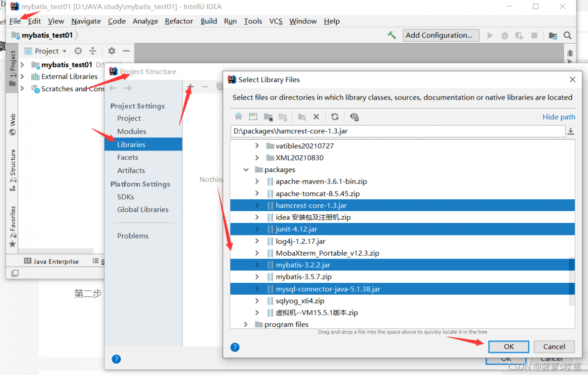Click the plus icon to add a library
588x375 pixels.
191,87
